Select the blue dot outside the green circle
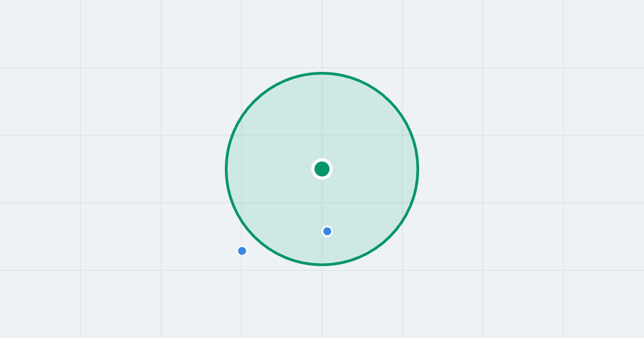The image size is (644, 338). [242, 251]
